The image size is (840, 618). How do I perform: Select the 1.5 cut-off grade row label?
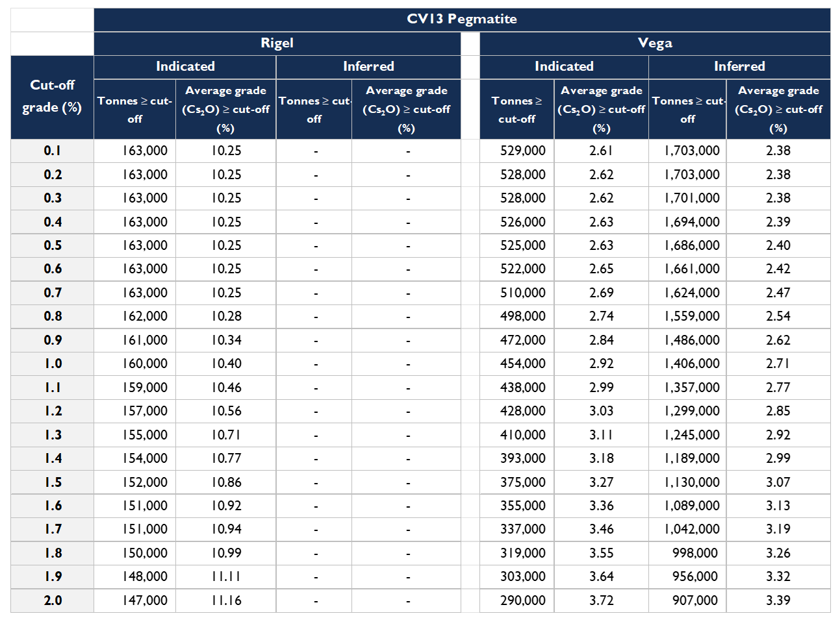[53, 482]
